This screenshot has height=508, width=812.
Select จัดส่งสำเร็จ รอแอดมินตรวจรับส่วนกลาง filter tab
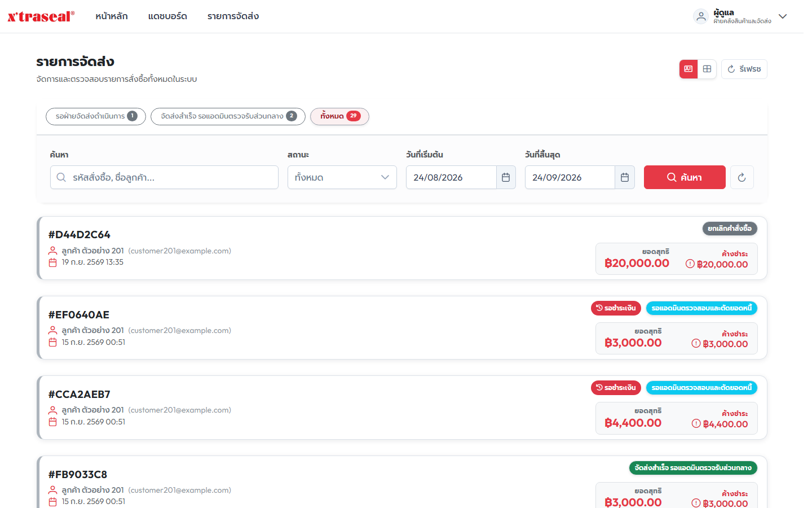(228, 116)
